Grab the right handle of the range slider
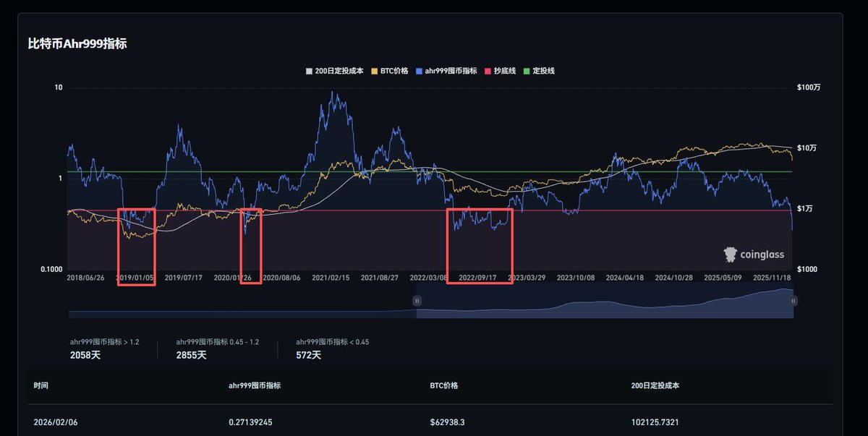 click(x=793, y=300)
